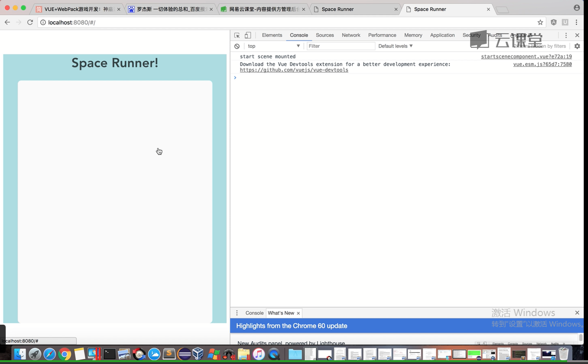Screen dimensions: 588x364
Task: Open Google Chrome from the dock
Action: click(x=65, y=354)
